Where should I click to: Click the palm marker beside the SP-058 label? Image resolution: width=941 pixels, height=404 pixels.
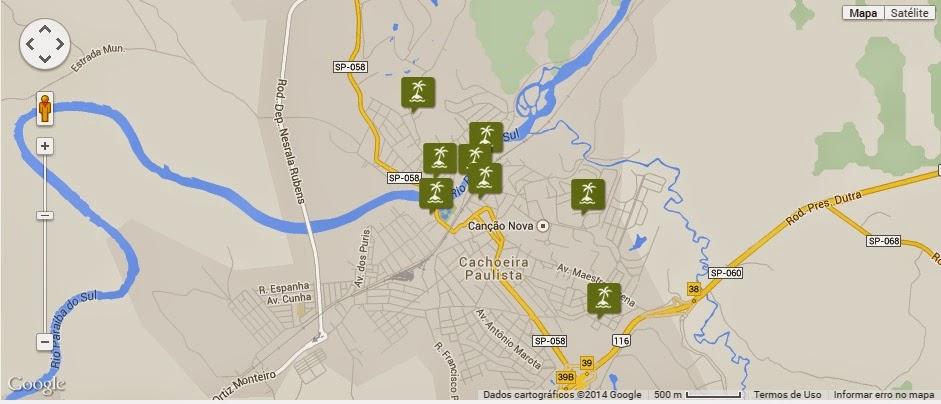coord(436,194)
